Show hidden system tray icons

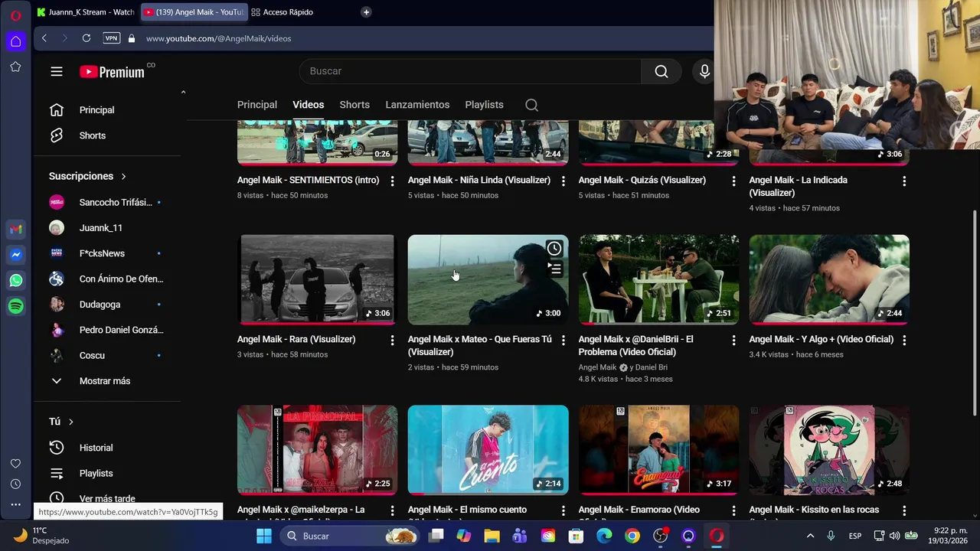pyautogui.click(x=810, y=536)
